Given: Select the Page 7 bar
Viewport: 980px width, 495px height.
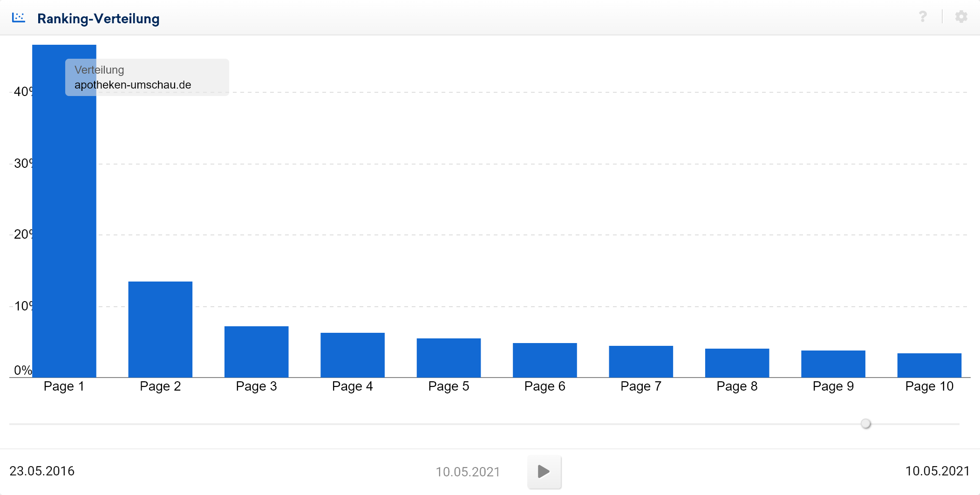Looking at the screenshot, I should pos(641,361).
